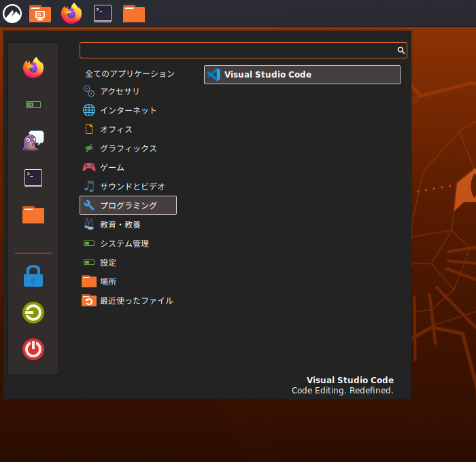Launch Visual Studio Code
This screenshot has height=462, width=476.
coord(302,75)
